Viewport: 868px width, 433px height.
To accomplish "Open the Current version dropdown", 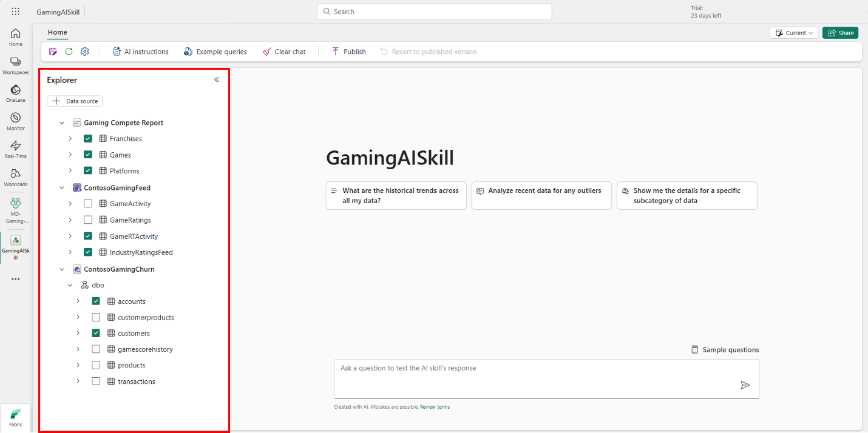I will (x=794, y=33).
